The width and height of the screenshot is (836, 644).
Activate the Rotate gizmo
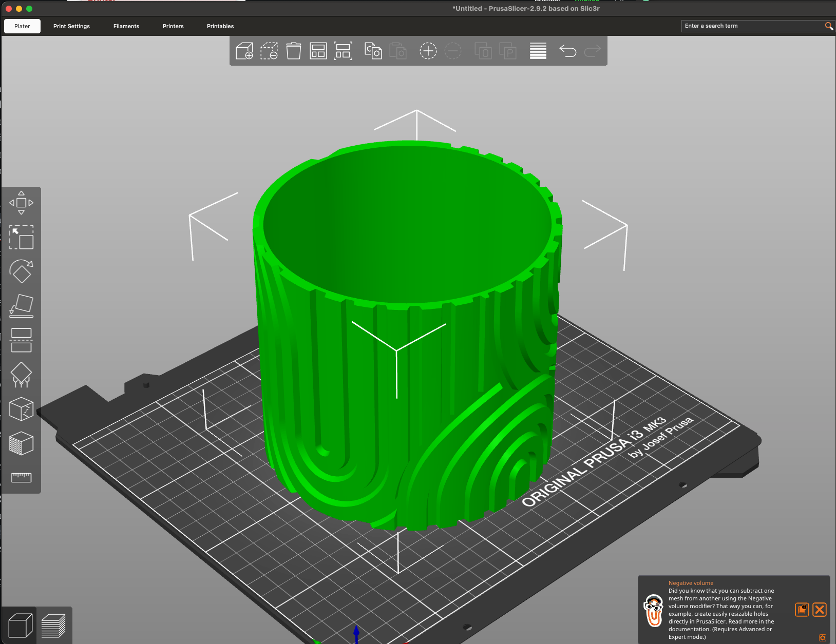[x=21, y=271]
